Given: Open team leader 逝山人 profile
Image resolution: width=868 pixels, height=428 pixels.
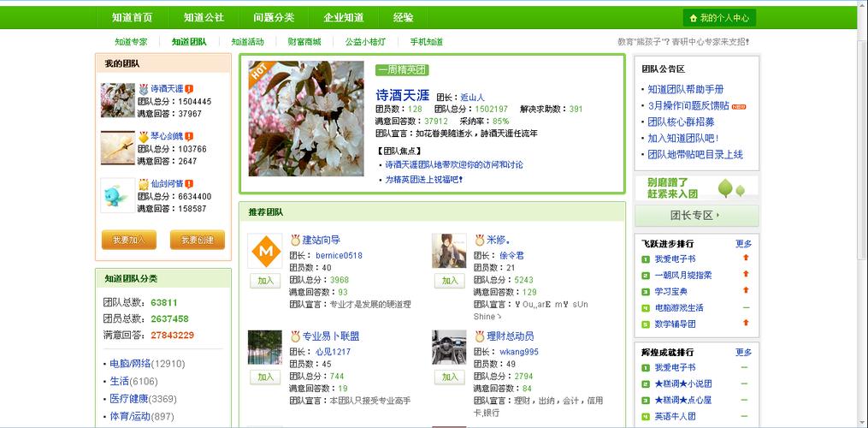Looking at the screenshot, I should (473, 97).
